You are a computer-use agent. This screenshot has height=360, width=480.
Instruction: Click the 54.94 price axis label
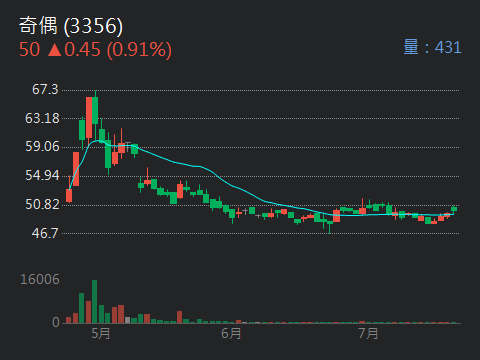click(x=42, y=175)
